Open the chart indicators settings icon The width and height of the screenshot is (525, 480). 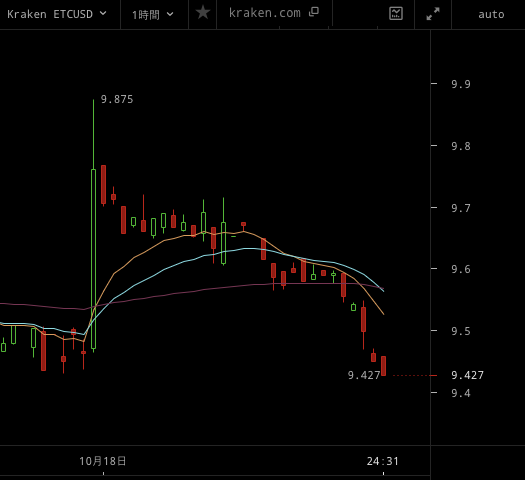click(396, 14)
